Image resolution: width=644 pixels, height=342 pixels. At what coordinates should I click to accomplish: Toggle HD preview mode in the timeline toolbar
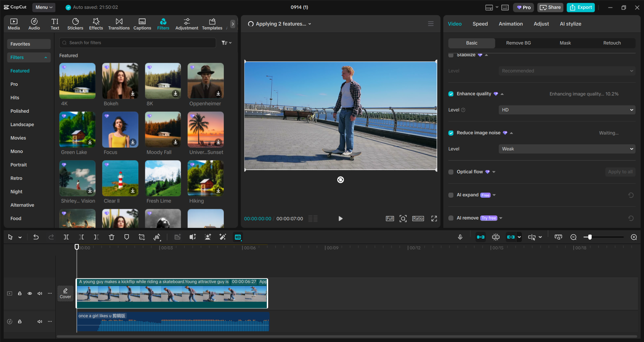click(238, 237)
